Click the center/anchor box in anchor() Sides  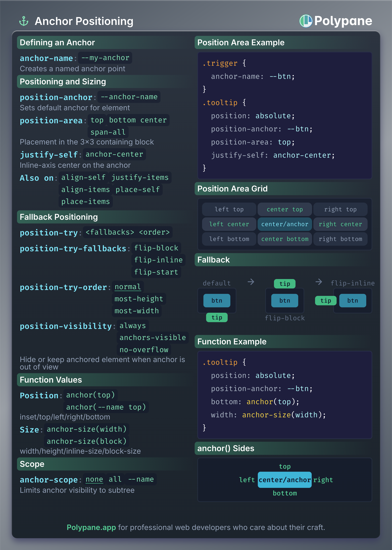[285, 480]
